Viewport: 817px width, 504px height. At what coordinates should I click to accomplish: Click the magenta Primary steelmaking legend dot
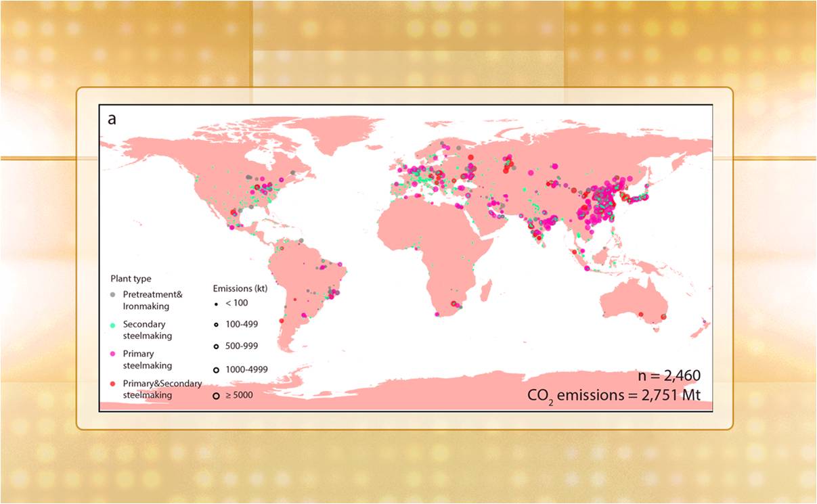(x=114, y=354)
